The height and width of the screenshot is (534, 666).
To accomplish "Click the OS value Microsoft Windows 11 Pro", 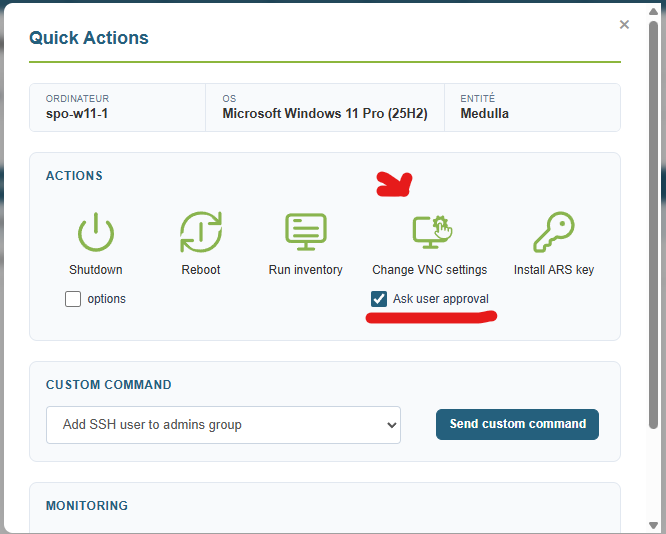I will point(325,113).
